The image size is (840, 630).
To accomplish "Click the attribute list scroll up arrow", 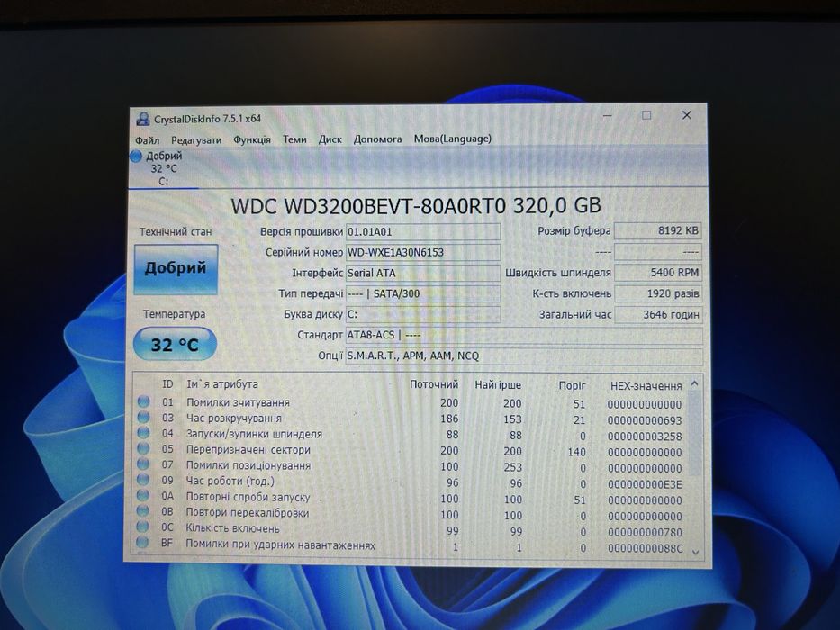I will point(695,383).
